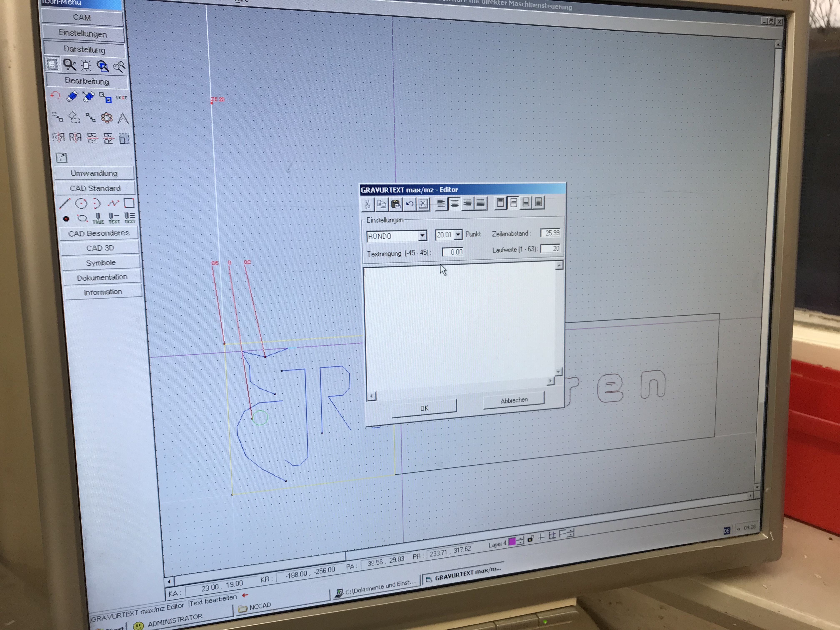Image resolution: width=840 pixels, height=630 pixels.
Task: Select the circle drawing tool
Action: [81, 204]
